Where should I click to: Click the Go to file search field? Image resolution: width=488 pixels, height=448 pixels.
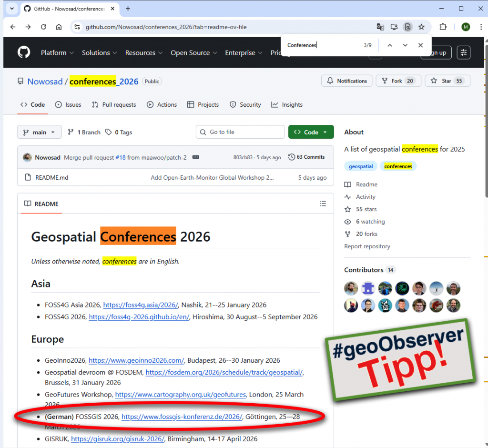click(240, 132)
